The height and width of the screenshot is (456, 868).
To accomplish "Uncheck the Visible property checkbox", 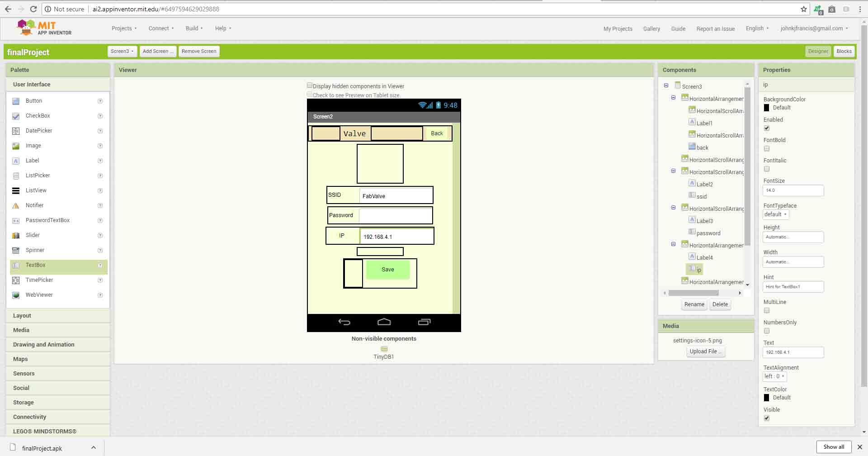I will click(767, 418).
